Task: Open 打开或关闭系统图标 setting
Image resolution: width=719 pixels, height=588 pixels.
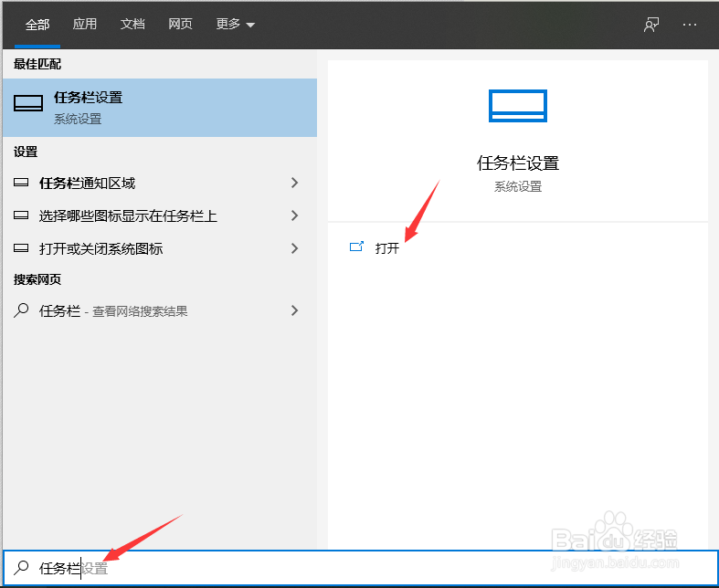Action: tap(160, 248)
